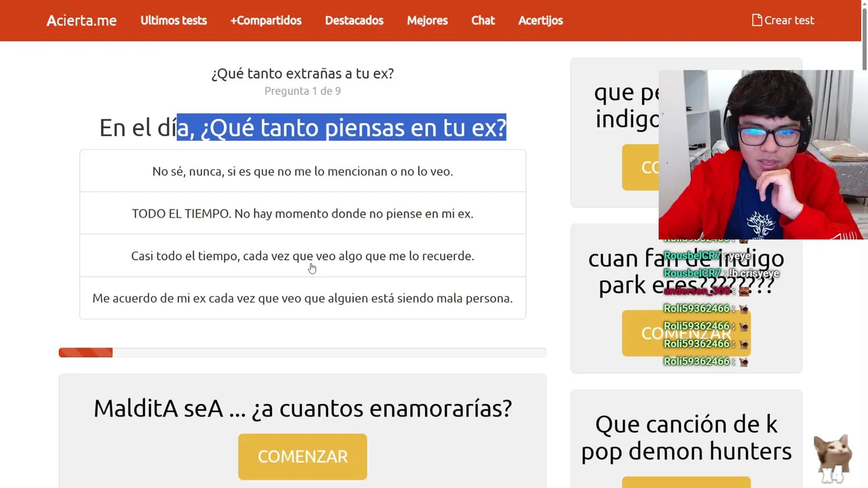The height and width of the screenshot is (488, 868).
Task: Choose answer 'Casi todo el tiempo, cada vez que veo algo'
Action: (302, 256)
